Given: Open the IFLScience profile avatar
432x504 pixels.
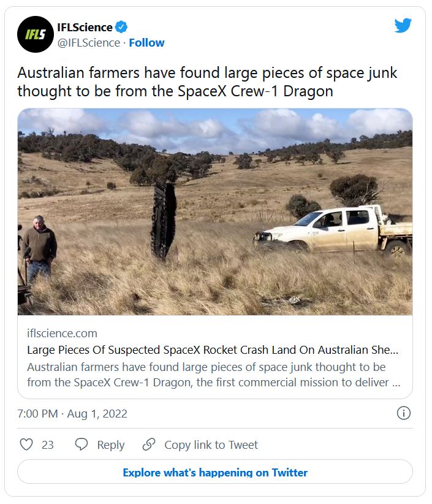Looking at the screenshot, I should pyautogui.click(x=36, y=34).
